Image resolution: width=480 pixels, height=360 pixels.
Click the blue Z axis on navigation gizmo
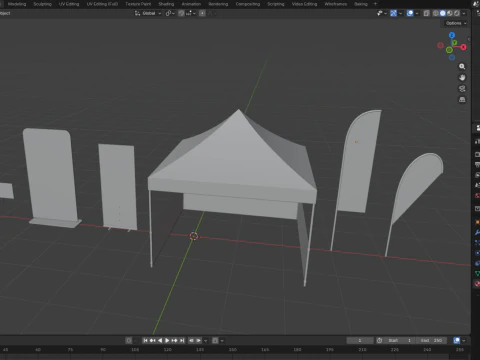point(452,35)
